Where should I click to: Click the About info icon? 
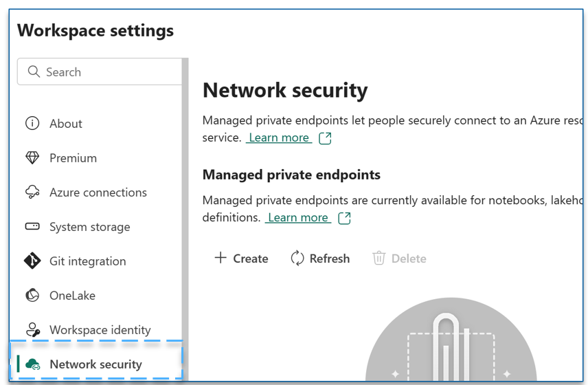32,123
